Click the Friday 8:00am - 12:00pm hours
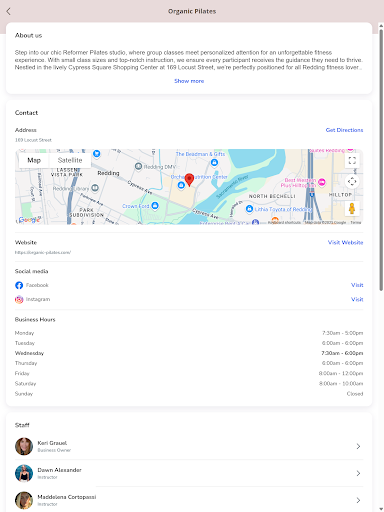This screenshot has width=384, height=512. pyautogui.click(x=341, y=373)
